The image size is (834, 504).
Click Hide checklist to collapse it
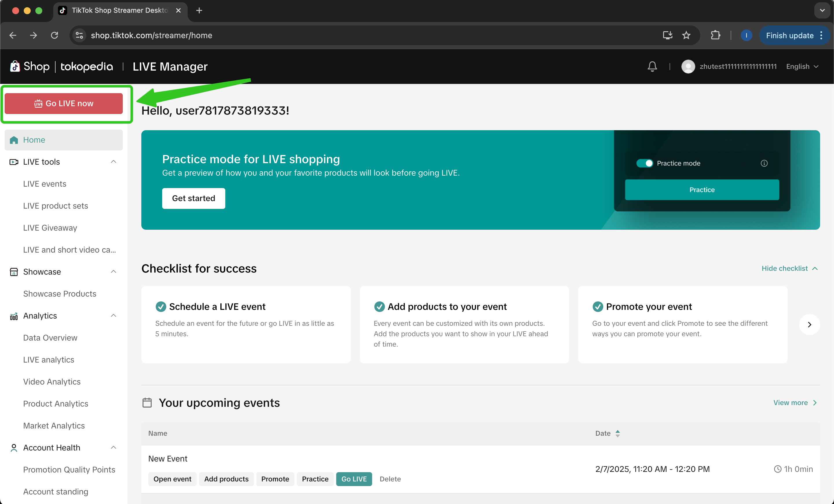tap(789, 268)
